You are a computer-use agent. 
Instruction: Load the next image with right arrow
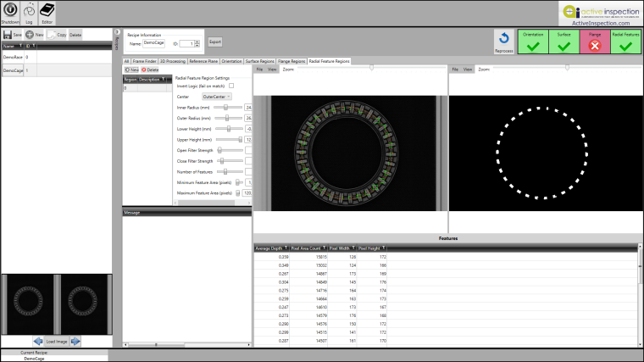coord(75,341)
